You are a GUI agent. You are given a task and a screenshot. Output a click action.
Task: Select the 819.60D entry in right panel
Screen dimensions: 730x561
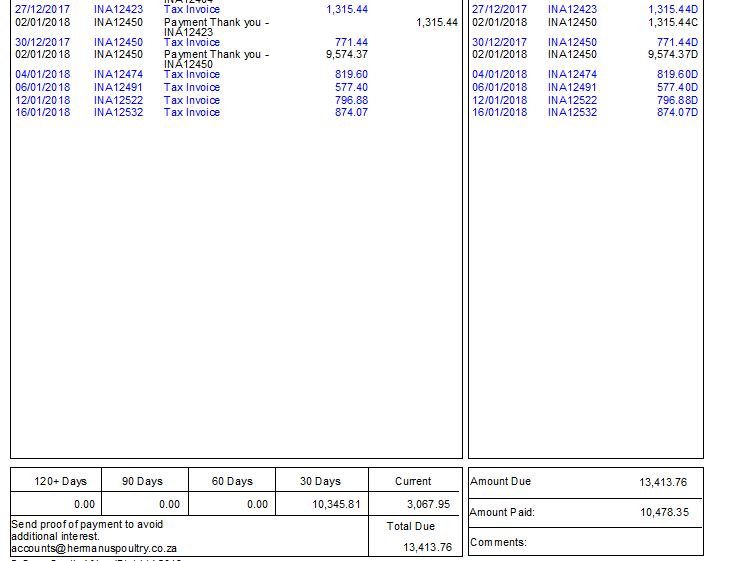pyautogui.click(x=677, y=74)
